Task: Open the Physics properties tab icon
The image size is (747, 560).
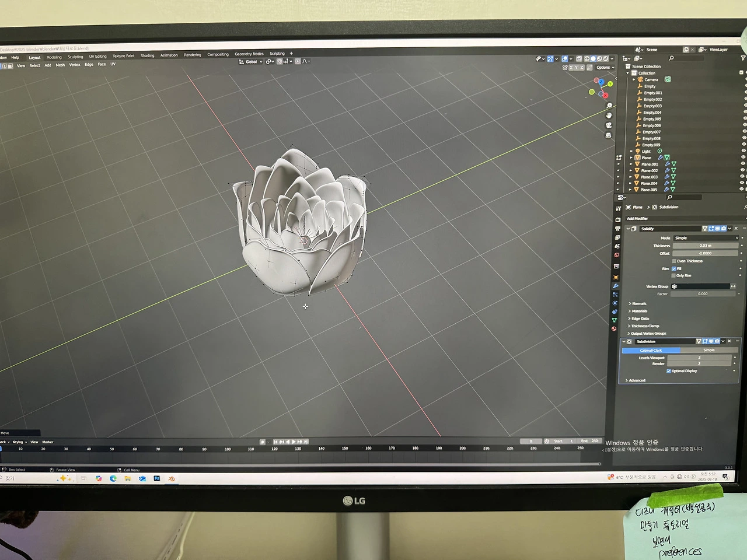Action: point(615,303)
